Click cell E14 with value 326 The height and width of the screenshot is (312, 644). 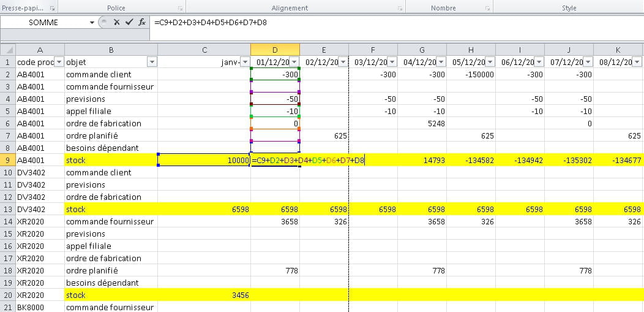(324, 221)
